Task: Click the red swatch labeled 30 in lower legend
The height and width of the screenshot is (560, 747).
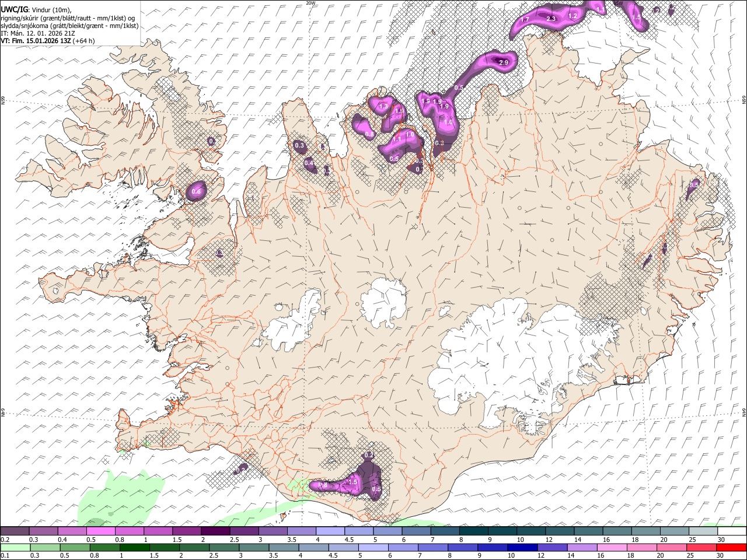Action: [x=732, y=548]
